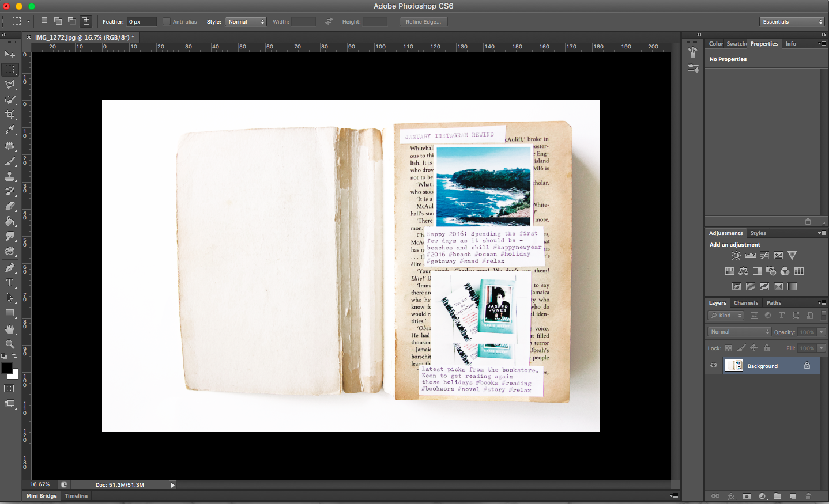
Task: Swap foreground and background colors
Action: [15, 357]
